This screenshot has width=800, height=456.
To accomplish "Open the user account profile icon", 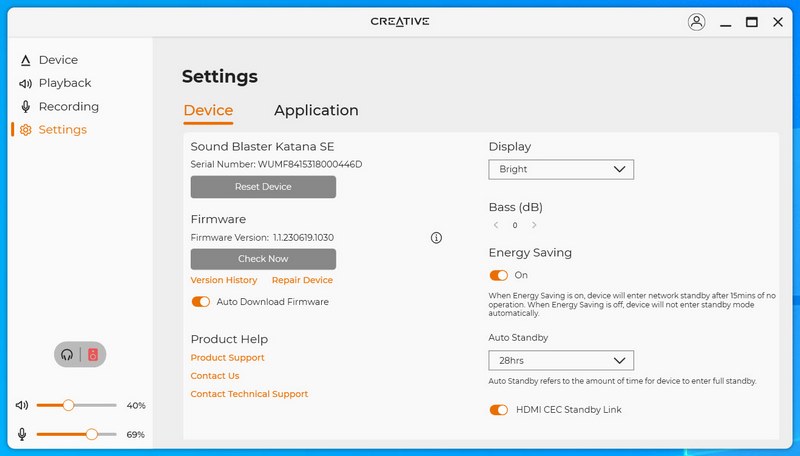I will pyautogui.click(x=696, y=22).
